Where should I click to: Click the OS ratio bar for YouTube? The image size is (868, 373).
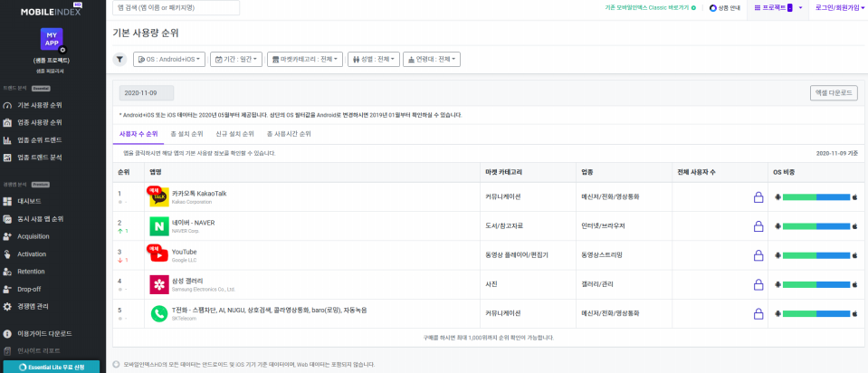coord(816,255)
